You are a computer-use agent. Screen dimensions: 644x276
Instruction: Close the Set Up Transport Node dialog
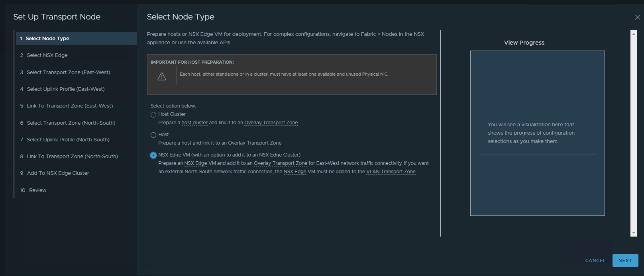[637, 17]
